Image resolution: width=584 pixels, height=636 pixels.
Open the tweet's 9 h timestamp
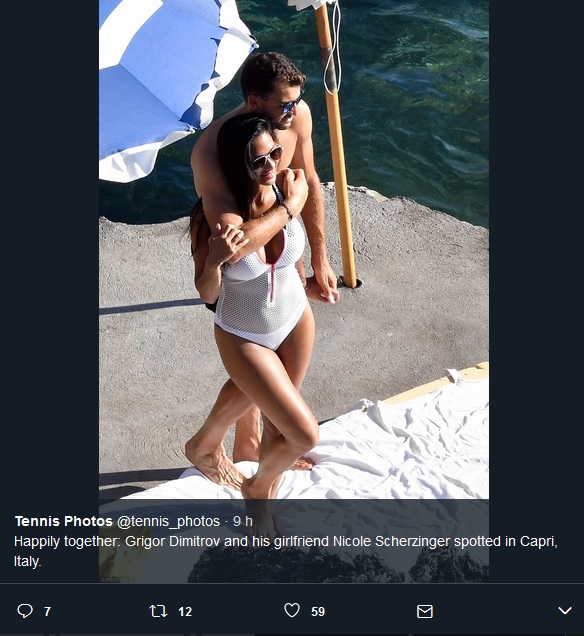coord(243,521)
